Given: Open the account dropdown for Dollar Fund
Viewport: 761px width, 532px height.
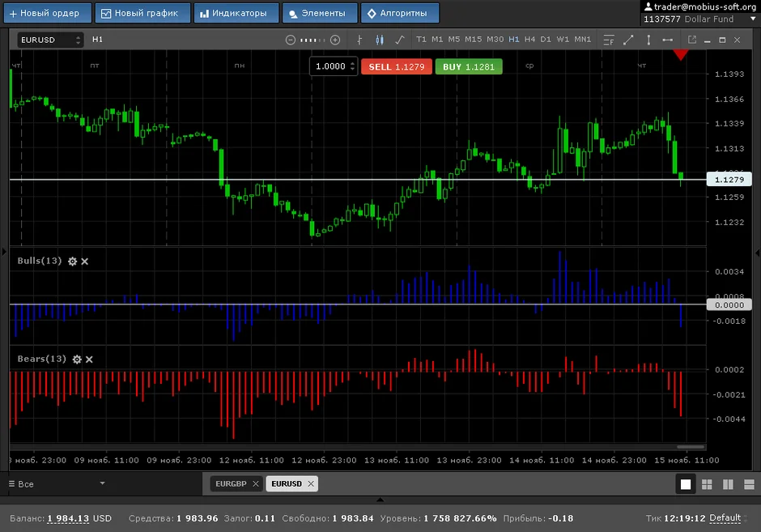Looking at the screenshot, I should (753, 19).
